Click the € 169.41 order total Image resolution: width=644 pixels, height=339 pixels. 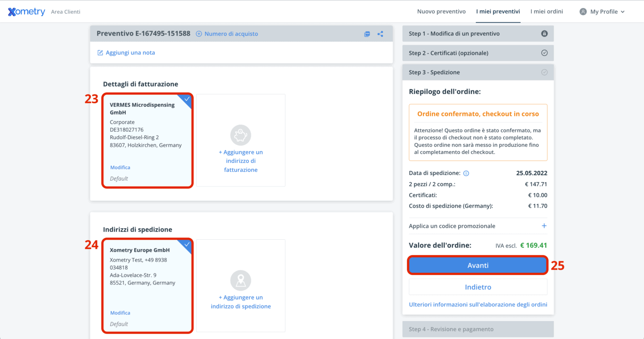coord(534,245)
